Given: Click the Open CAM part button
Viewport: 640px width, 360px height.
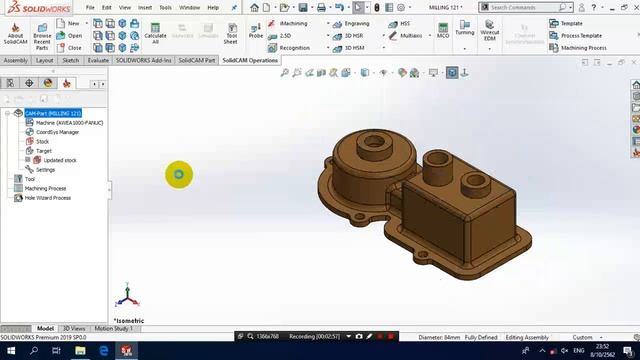Looking at the screenshot, I should [69, 36].
